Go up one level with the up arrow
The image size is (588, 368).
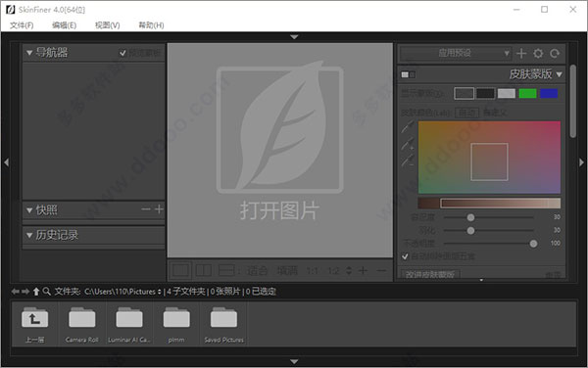coord(36,292)
